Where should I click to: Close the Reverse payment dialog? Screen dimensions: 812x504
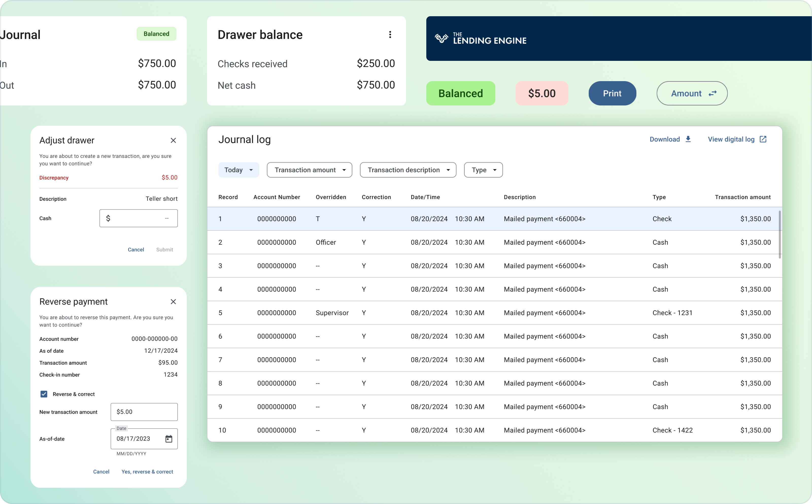click(173, 302)
